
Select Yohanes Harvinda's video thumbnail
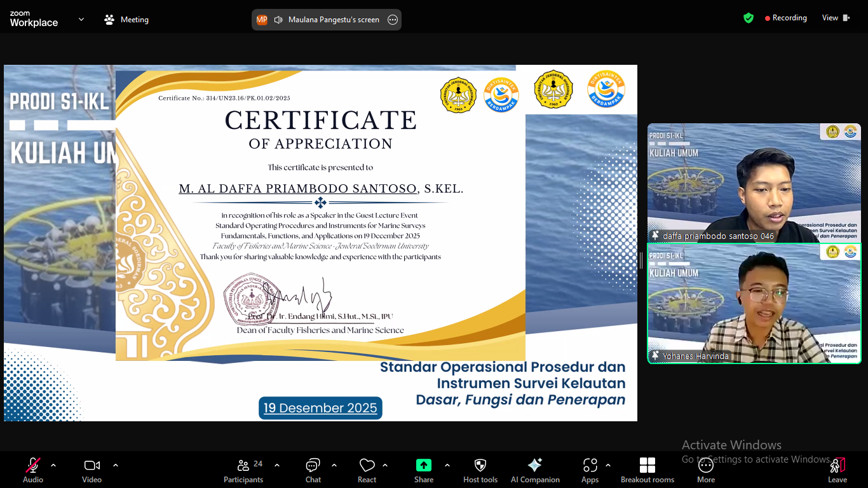(x=754, y=303)
